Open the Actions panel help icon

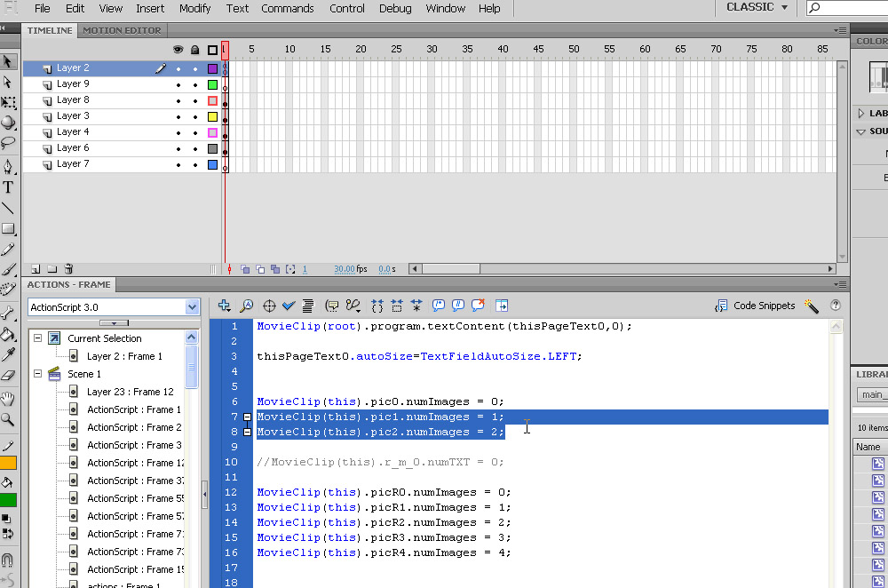point(835,306)
